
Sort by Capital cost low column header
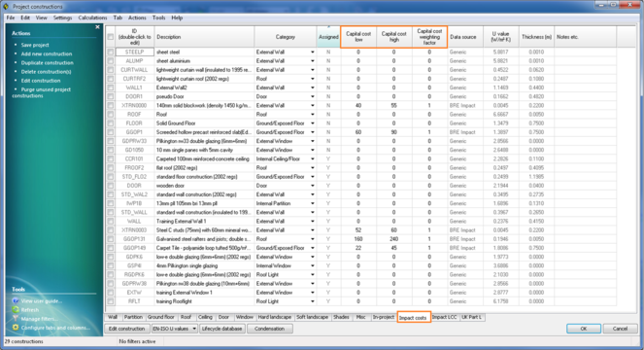(x=358, y=37)
